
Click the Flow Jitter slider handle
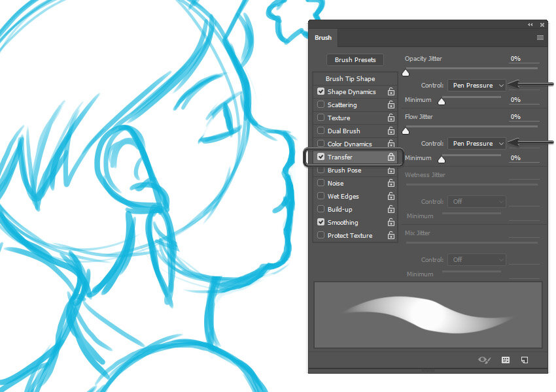point(406,131)
